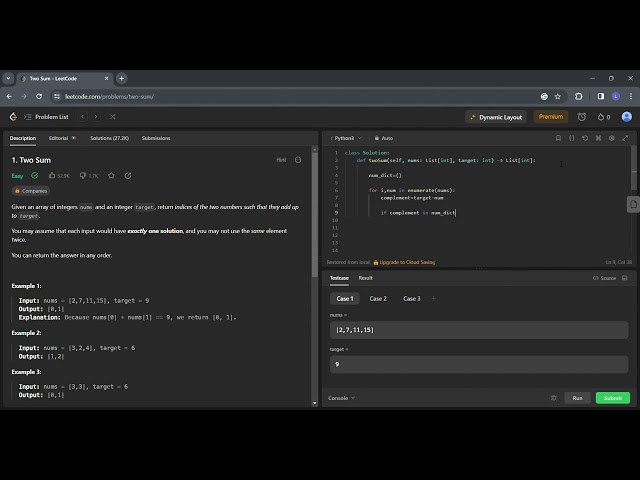Image resolution: width=640 pixels, height=480 pixels.
Task: Open the Python3 language dropdown
Action: pyautogui.click(x=346, y=138)
